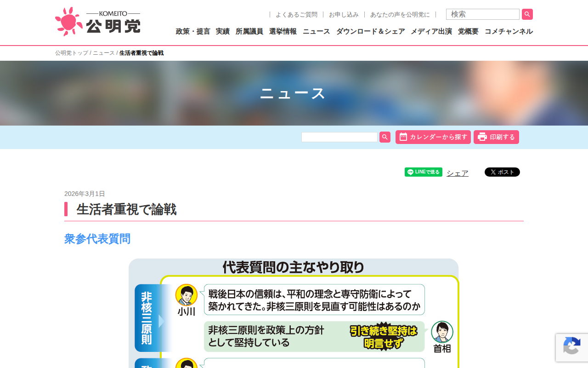Open the ダウンロード＆シェア menu item
588x368 pixels.
click(371, 31)
